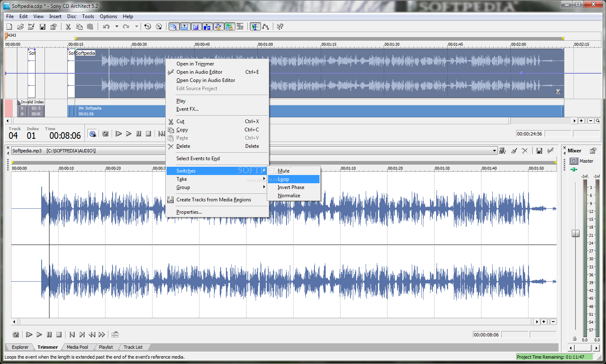Click the Cut scissors toolbar icon

(x=68, y=27)
